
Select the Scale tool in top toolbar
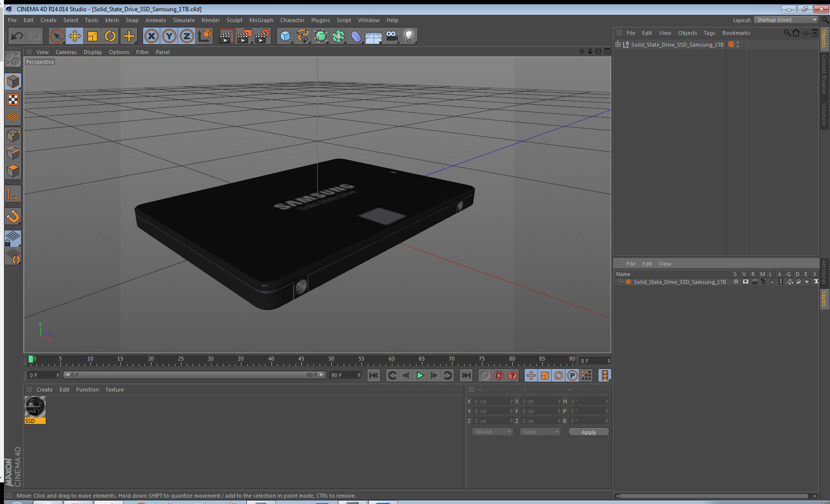(92, 36)
